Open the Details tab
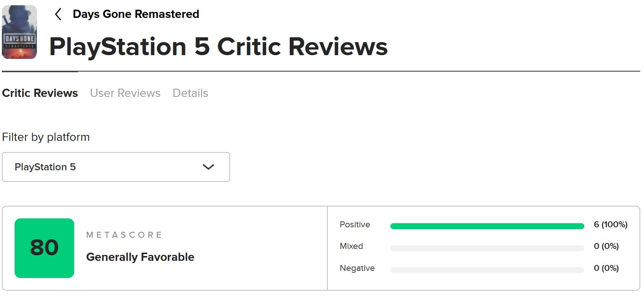This screenshot has height=297, width=644. pos(190,93)
